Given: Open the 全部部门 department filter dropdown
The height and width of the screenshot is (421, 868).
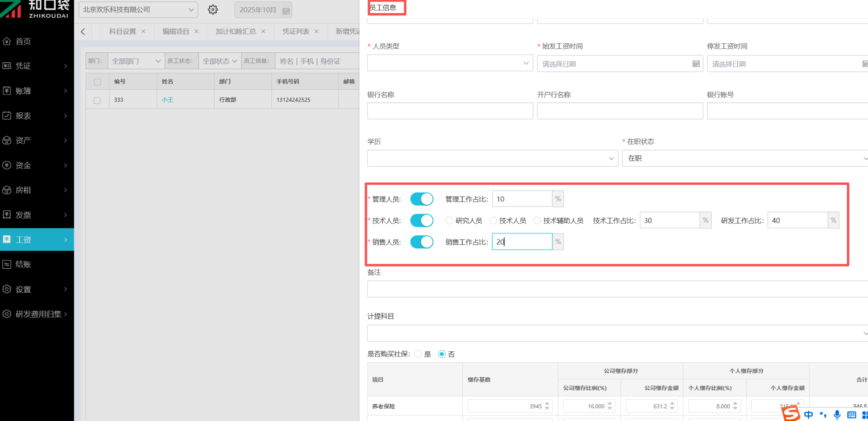Looking at the screenshot, I should coord(136,61).
